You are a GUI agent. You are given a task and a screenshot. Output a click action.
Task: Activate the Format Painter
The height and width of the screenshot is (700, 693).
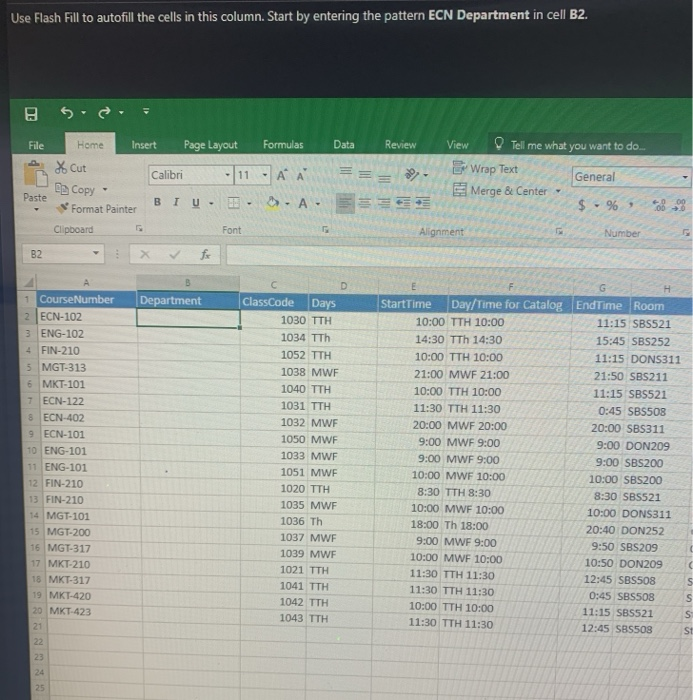click(96, 209)
